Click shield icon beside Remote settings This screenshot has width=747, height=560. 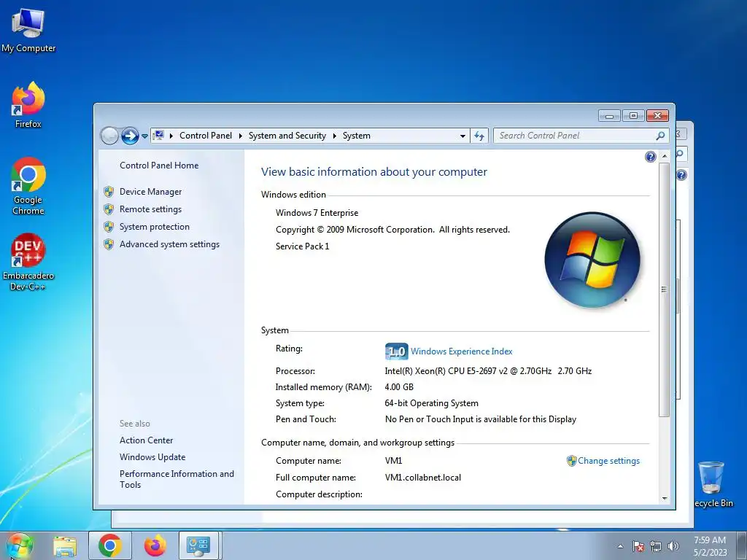pyautogui.click(x=109, y=209)
